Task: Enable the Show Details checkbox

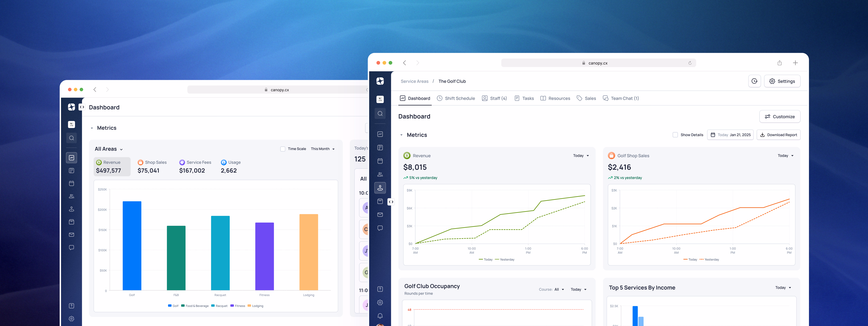Action: pyautogui.click(x=675, y=135)
